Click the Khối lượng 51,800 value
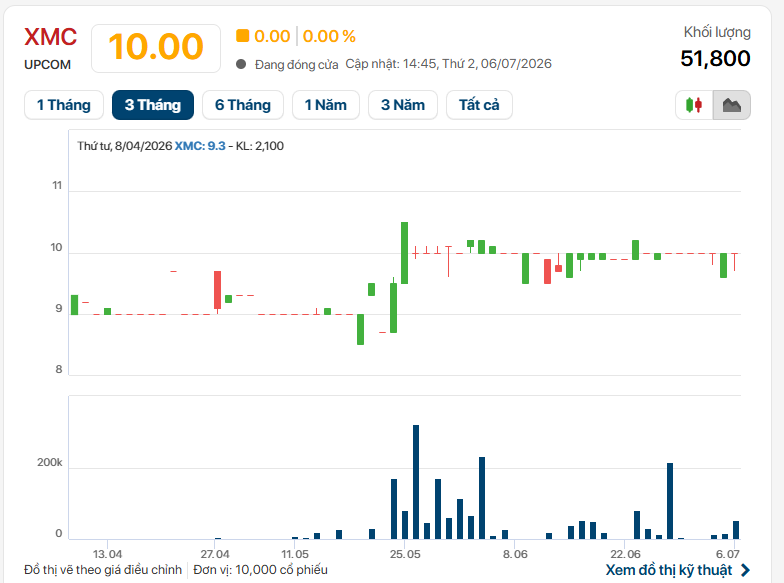The height and width of the screenshot is (583, 784). [716, 58]
